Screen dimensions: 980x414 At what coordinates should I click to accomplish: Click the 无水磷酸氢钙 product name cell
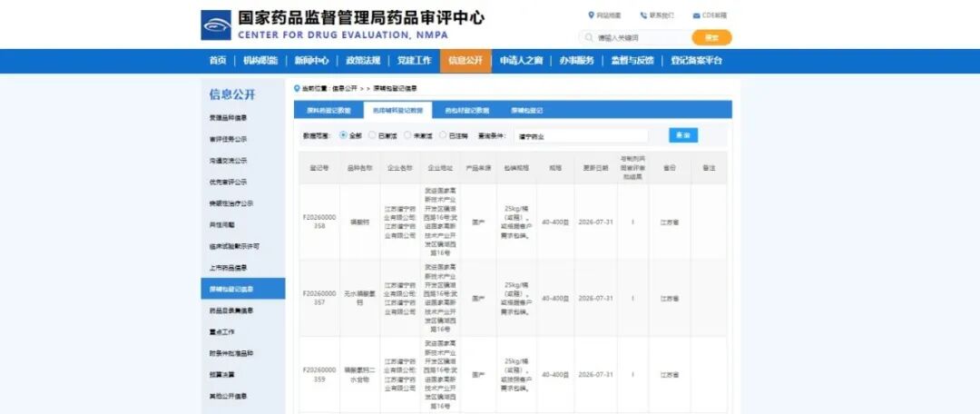click(360, 298)
